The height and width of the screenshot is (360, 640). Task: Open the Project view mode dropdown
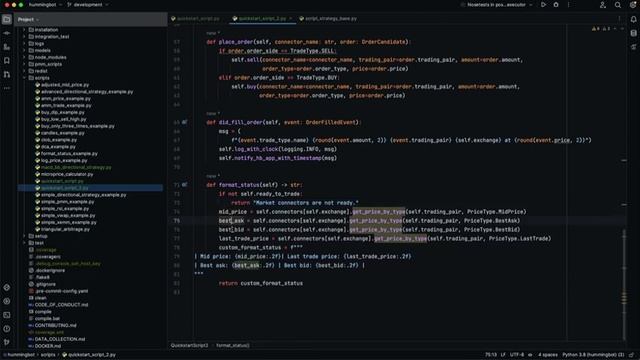pyautogui.click(x=28, y=20)
